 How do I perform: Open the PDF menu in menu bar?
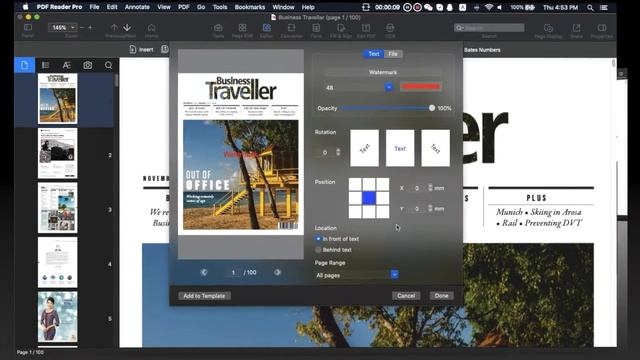click(x=183, y=7)
